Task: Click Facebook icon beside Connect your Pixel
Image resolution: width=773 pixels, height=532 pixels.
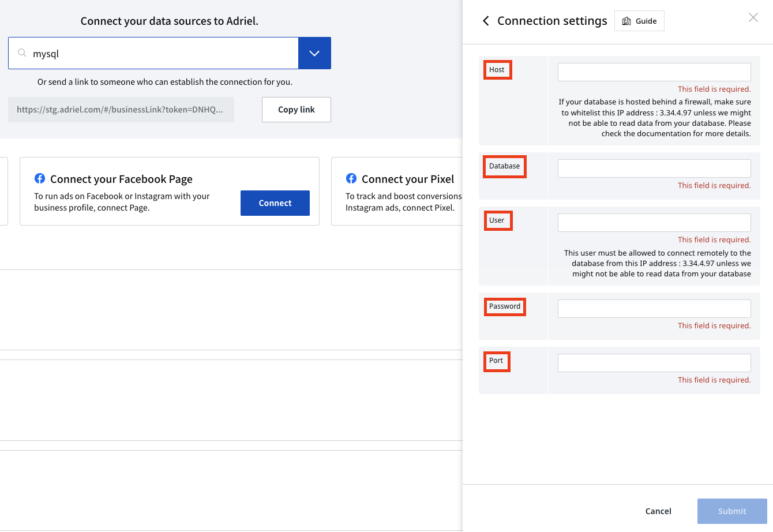Action: [x=351, y=178]
